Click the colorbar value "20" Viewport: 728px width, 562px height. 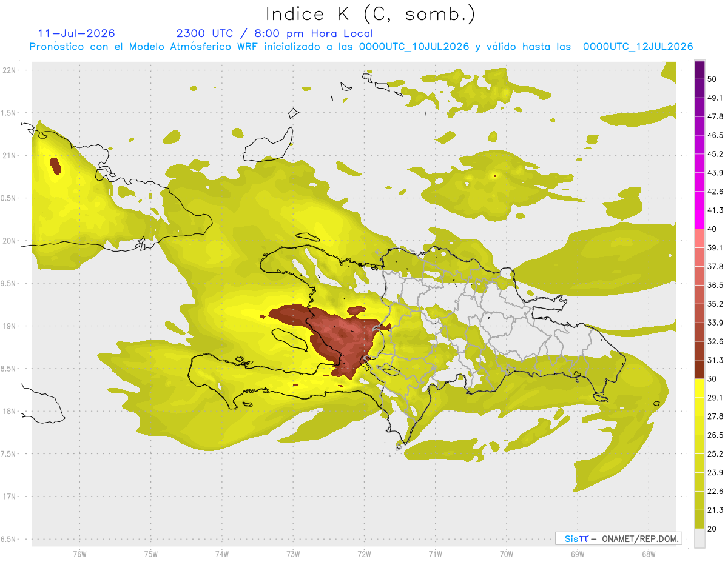coord(712,529)
